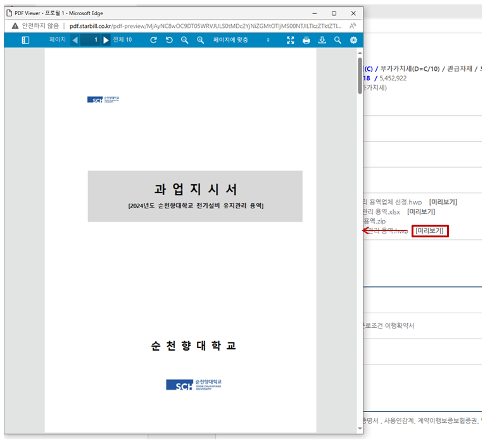Click the SCH logo at the bottom of the page
Screen dimensions: 504x445
pos(194,385)
